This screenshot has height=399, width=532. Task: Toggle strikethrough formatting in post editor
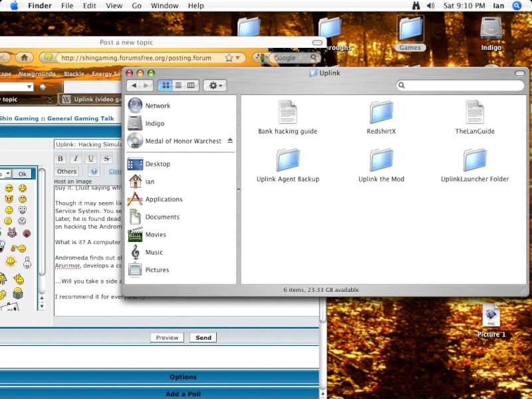coord(106,158)
